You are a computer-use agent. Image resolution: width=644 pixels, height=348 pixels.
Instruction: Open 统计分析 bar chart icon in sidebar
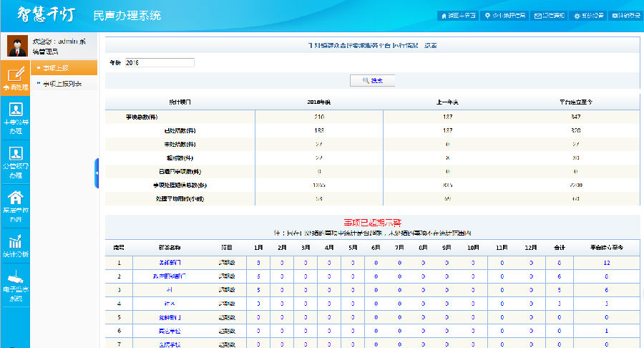tap(15, 241)
